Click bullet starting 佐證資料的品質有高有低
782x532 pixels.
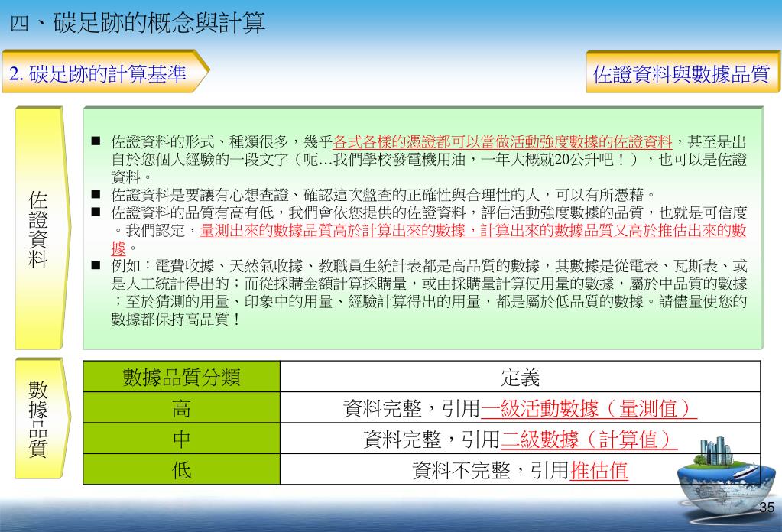click(x=429, y=230)
